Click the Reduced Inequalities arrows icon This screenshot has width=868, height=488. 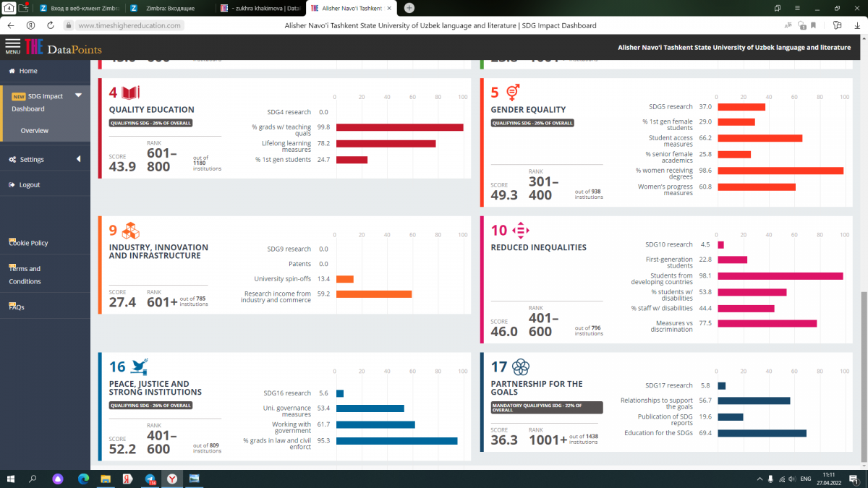(x=521, y=231)
